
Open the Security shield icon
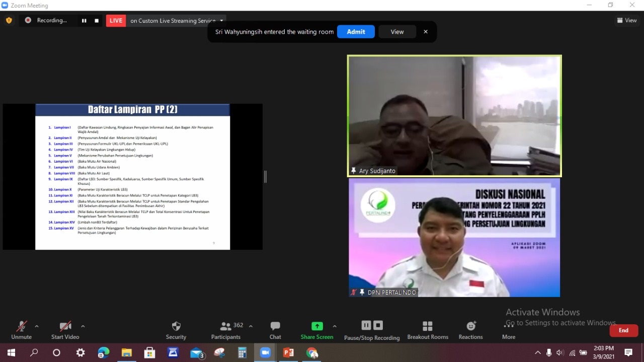tap(176, 326)
